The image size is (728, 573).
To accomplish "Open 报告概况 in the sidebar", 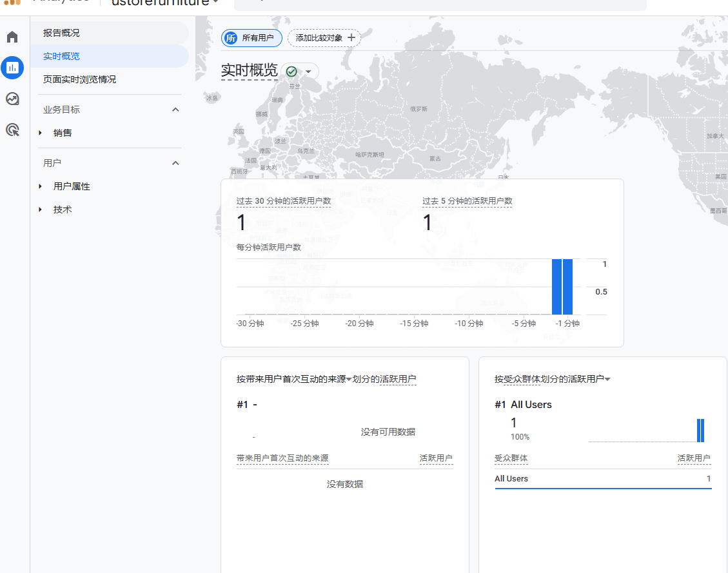I will pos(109,33).
